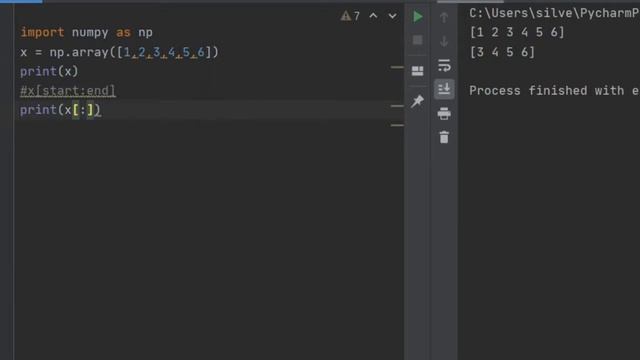Screen dimensions: 640x360
Task: Click the up the stack trace arrow
Action: click(444, 18)
